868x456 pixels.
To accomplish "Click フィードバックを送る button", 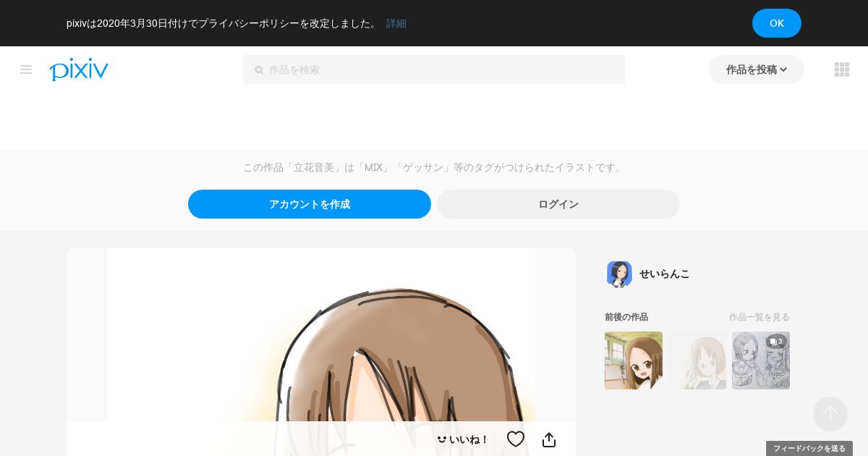I will 809,449.
